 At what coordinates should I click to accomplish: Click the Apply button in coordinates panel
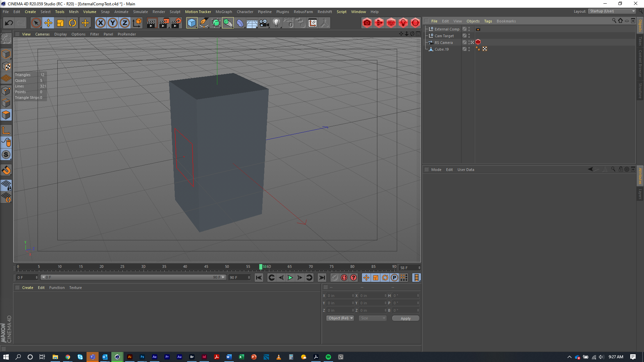[x=406, y=318]
